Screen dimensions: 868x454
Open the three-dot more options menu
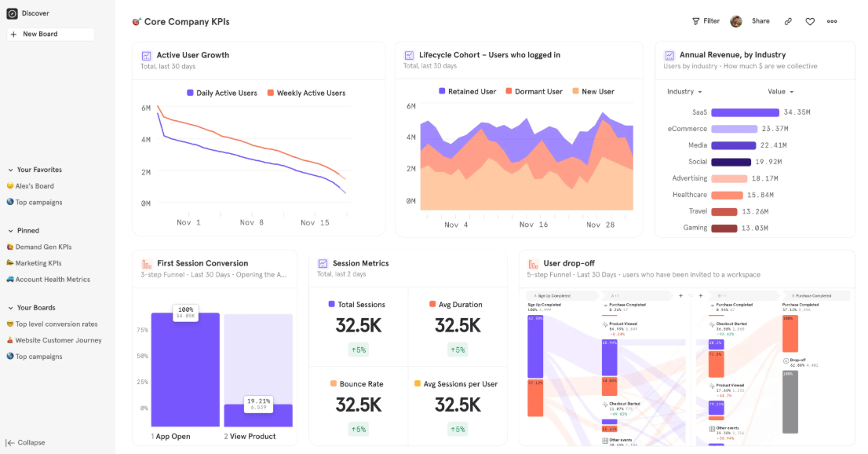pyautogui.click(x=832, y=21)
